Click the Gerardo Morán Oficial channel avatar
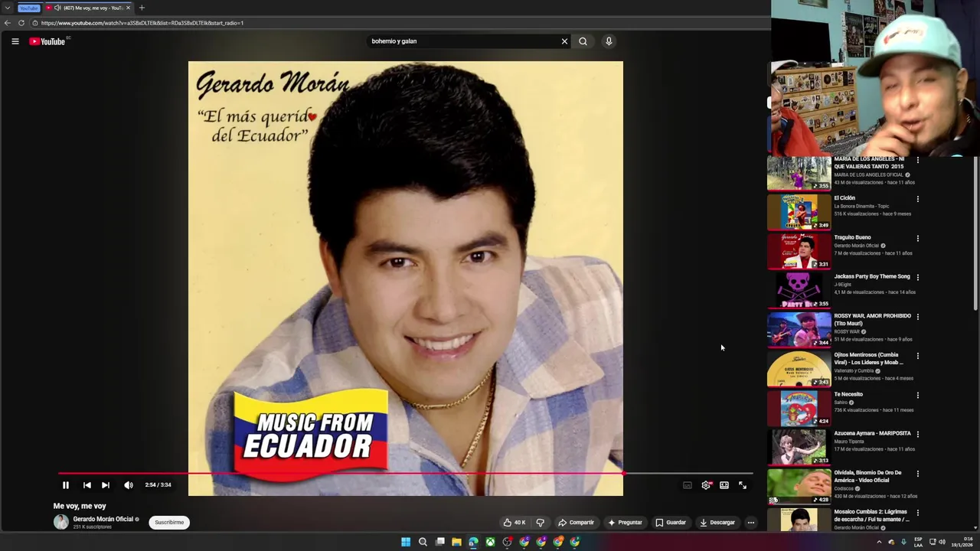Screen dimensions: 980x551 pyautogui.click(x=61, y=522)
